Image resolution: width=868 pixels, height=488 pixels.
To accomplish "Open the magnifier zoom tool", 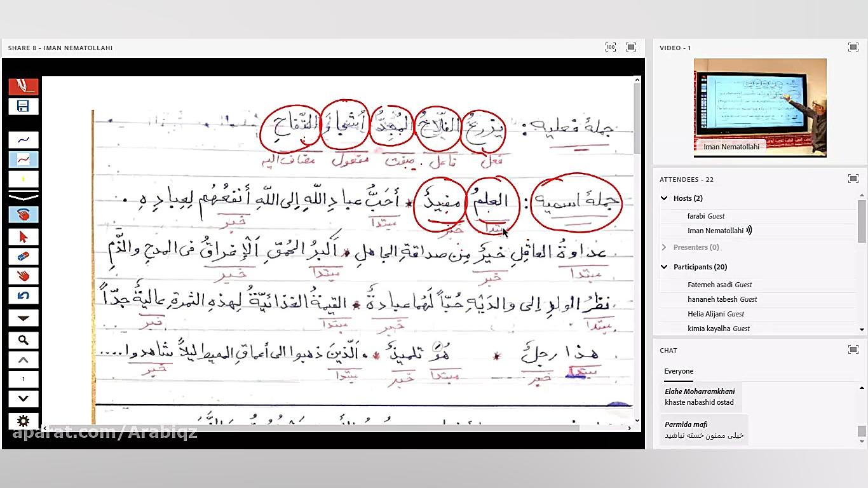I will click(24, 341).
